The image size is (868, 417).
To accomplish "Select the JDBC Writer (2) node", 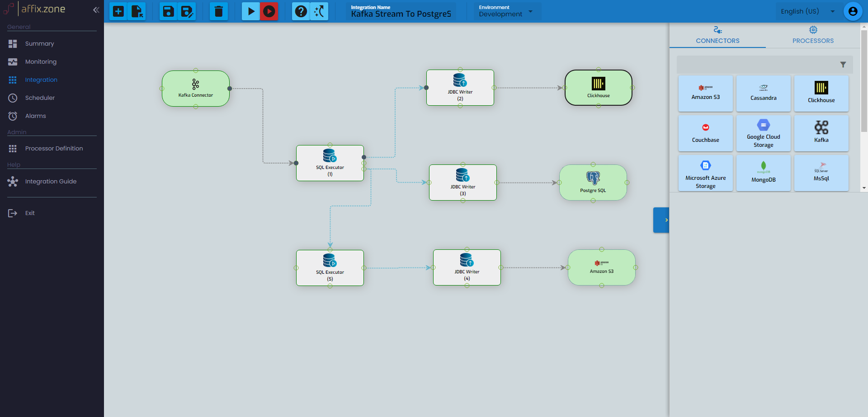I will pyautogui.click(x=460, y=88).
